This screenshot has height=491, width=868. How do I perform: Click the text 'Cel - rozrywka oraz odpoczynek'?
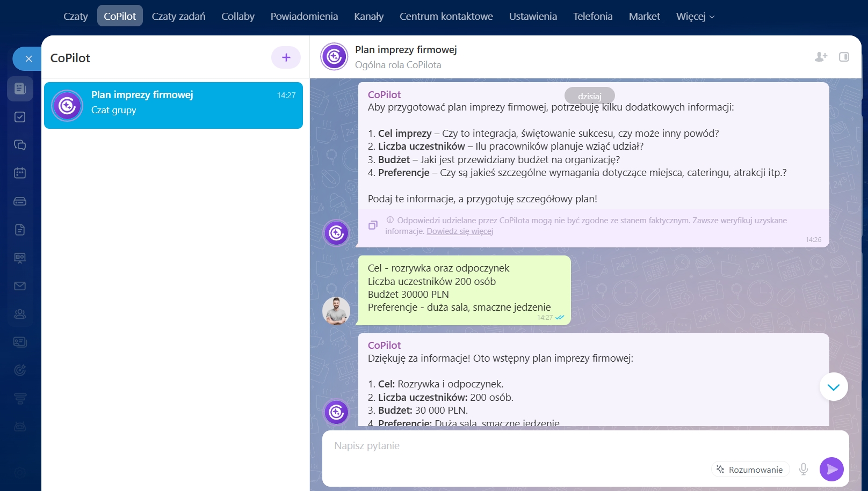438,268
